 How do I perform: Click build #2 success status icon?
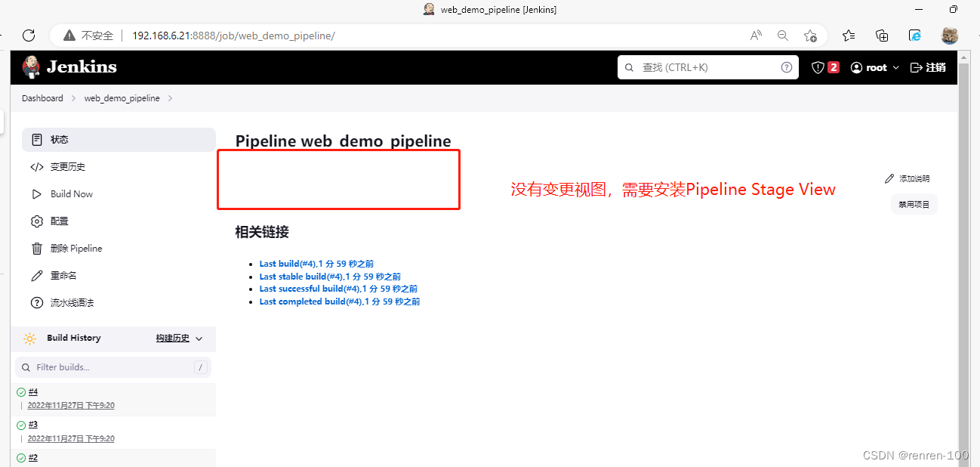(x=21, y=459)
